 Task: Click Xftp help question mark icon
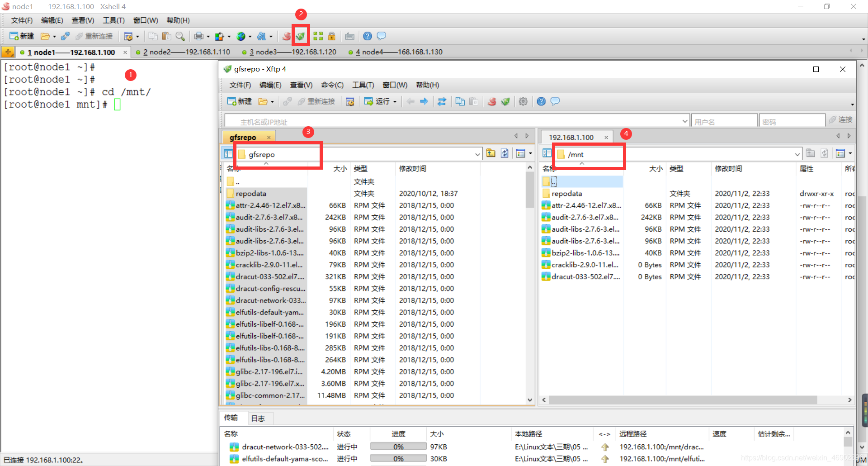[541, 101]
